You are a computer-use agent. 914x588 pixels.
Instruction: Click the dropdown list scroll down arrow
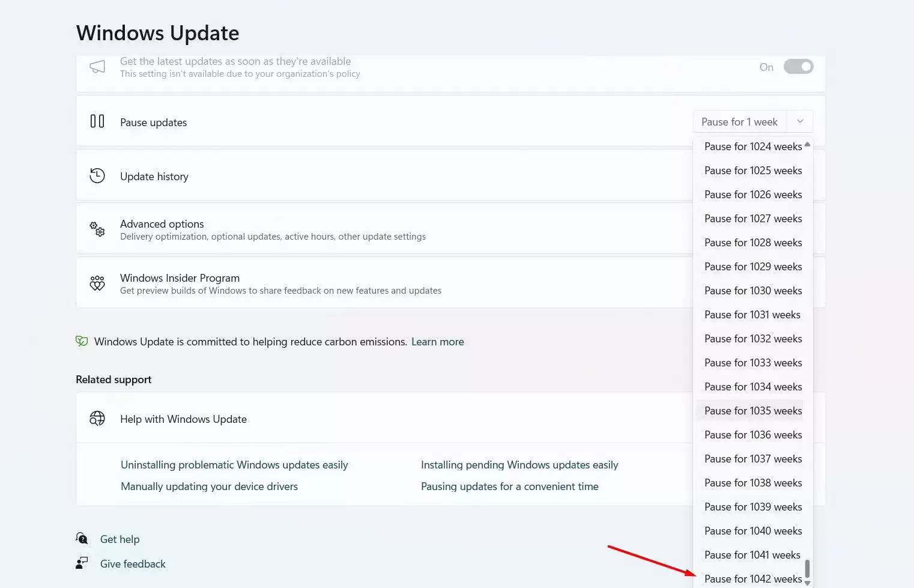click(x=807, y=583)
